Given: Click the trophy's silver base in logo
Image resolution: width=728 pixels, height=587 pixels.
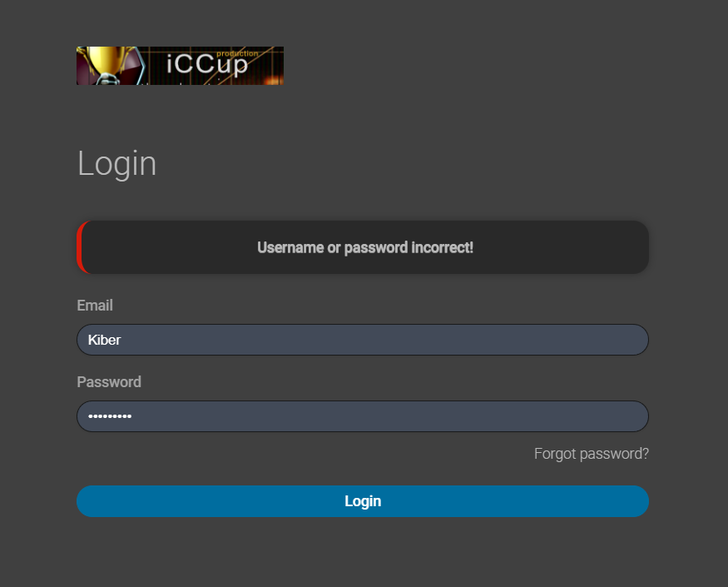Looking at the screenshot, I should tap(108, 79).
